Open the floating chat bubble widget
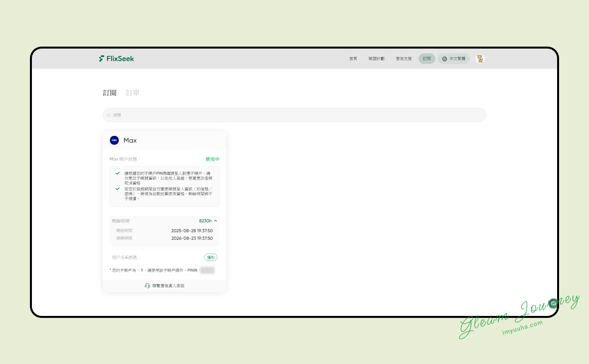Viewport: 589px width, 364px height. (553, 303)
